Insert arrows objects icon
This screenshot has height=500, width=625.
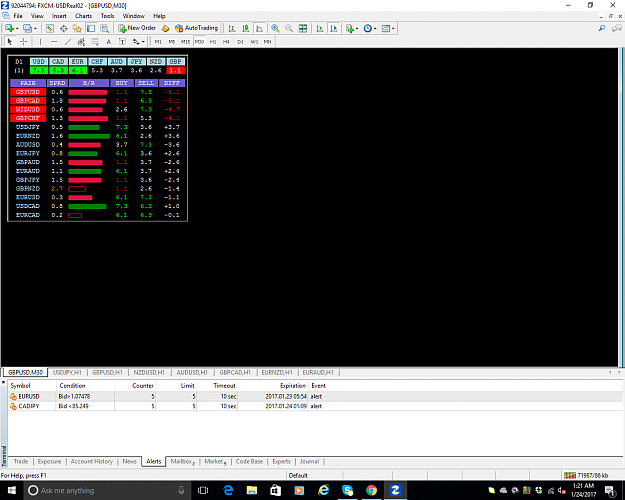pyautogui.click(x=136, y=41)
